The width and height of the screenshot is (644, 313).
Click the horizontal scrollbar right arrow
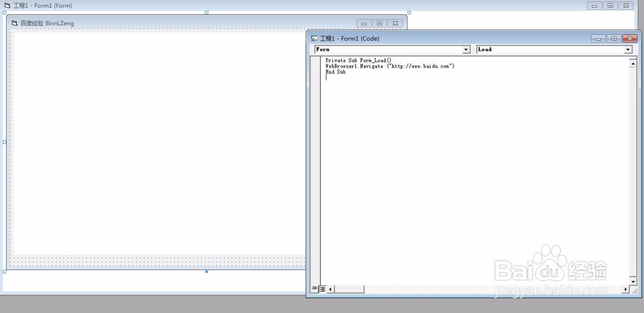point(626,289)
